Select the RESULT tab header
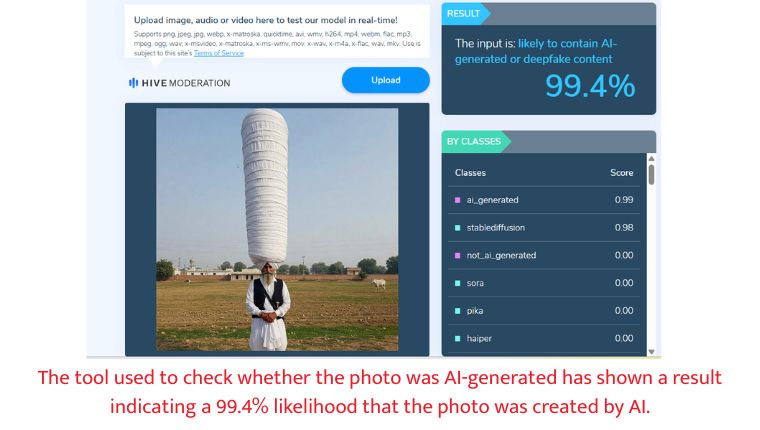The image size is (760, 430). tap(464, 14)
